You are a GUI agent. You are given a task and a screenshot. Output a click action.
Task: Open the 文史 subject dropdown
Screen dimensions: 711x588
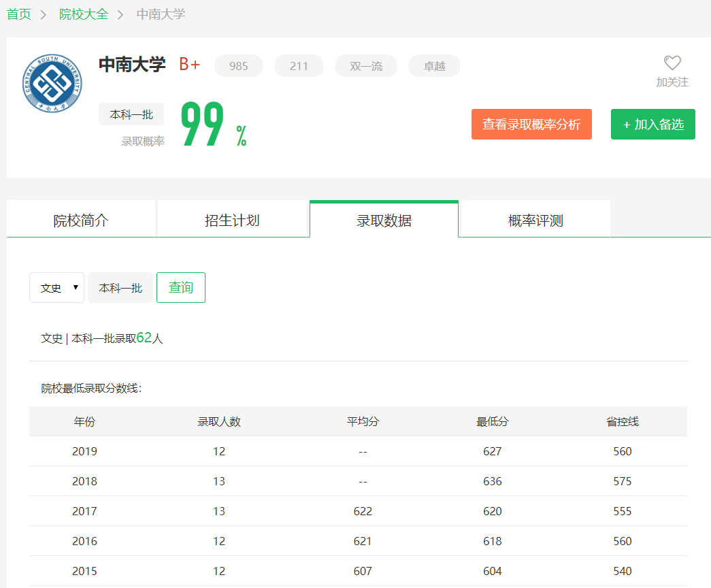coord(56,288)
